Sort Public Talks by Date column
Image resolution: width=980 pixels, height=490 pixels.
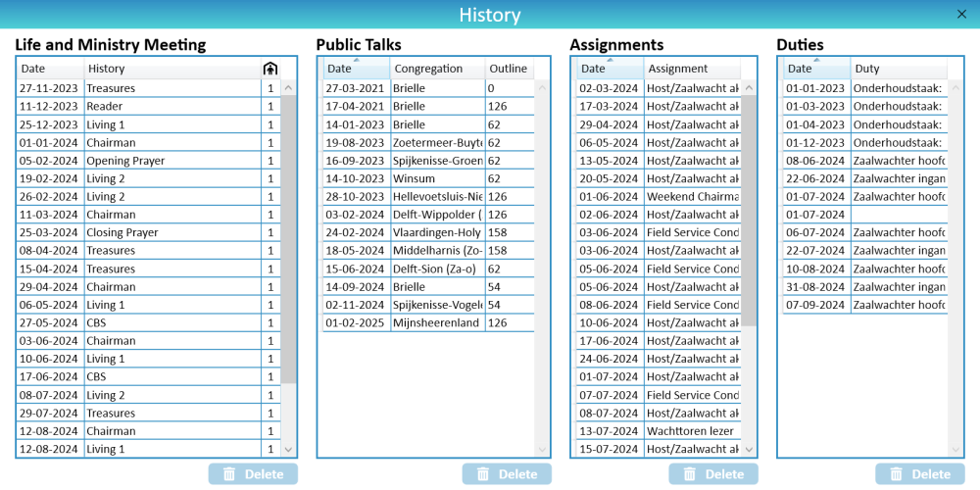[x=355, y=69]
